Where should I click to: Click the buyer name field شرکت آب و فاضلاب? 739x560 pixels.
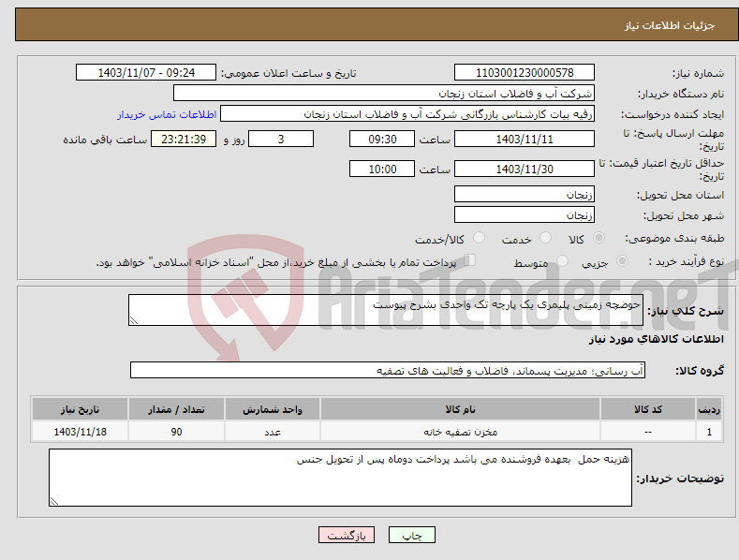(x=384, y=94)
